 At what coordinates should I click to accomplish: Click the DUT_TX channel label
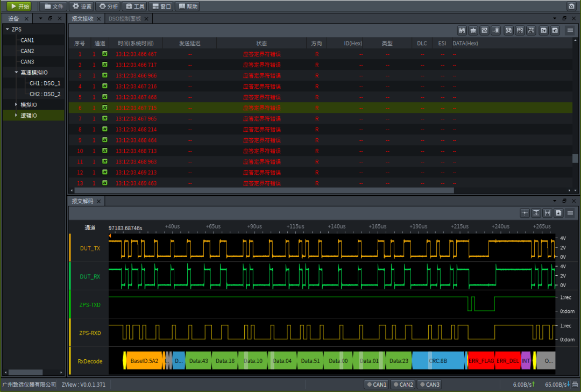[x=90, y=248]
